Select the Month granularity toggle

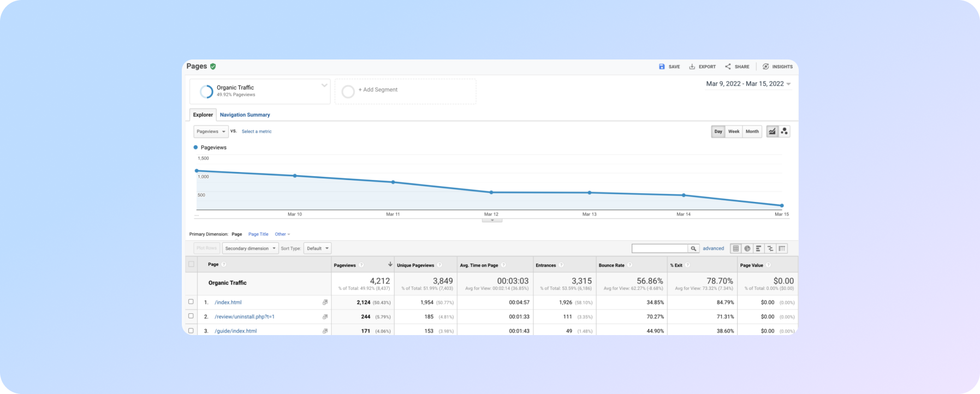tap(752, 132)
